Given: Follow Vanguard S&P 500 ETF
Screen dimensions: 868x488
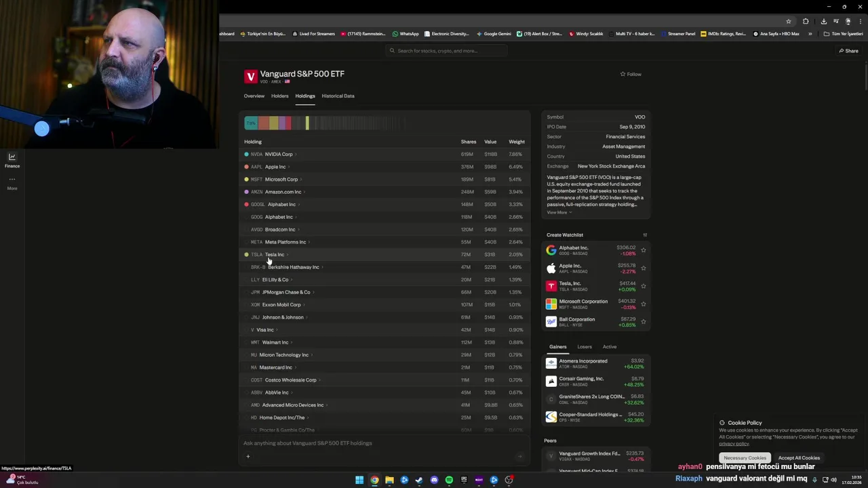Looking at the screenshot, I should [x=631, y=74].
